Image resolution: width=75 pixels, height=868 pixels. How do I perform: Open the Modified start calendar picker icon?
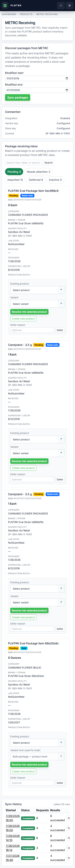(x=67, y=78)
